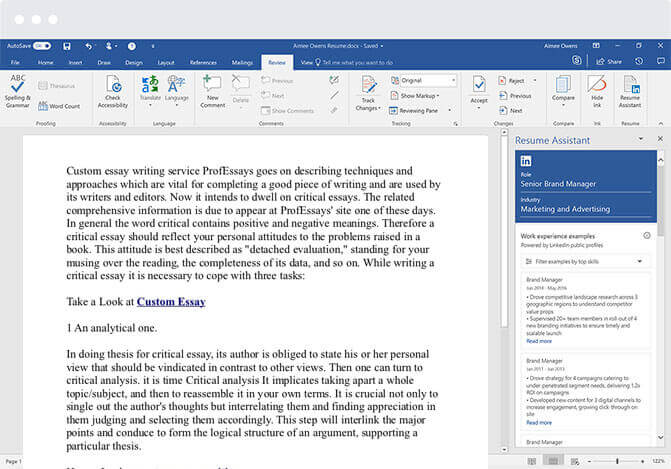The height and width of the screenshot is (469, 671).
Task: Open the Reviewing Pane
Action: [413, 110]
